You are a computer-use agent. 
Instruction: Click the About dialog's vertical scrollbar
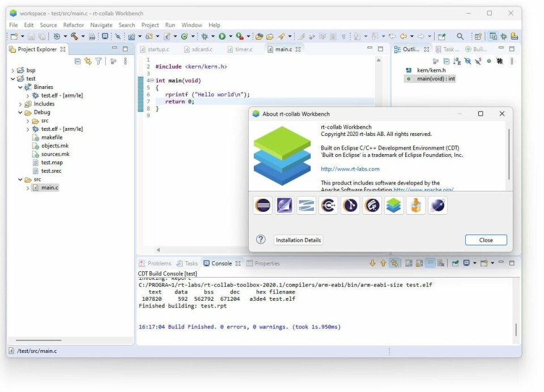point(509,153)
